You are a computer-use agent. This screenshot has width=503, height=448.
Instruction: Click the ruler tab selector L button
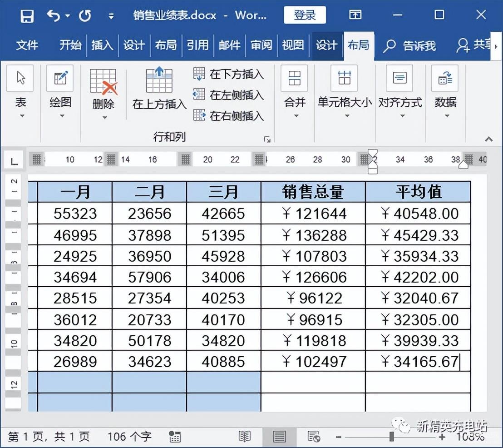click(x=14, y=160)
